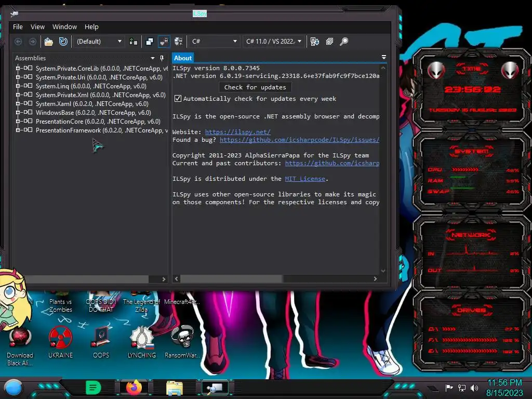This screenshot has width=532, height=399.
Task: Collapse all tree nodes icon
Action: [x=329, y=42]
